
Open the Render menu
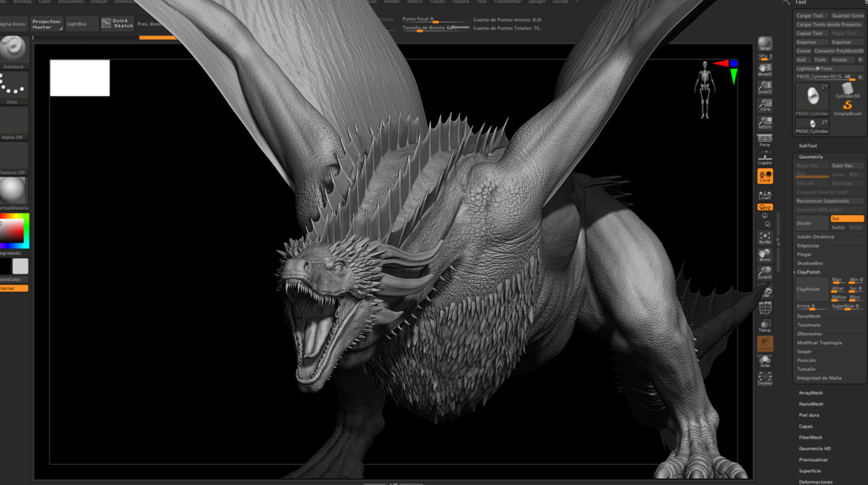coord(392,2)
